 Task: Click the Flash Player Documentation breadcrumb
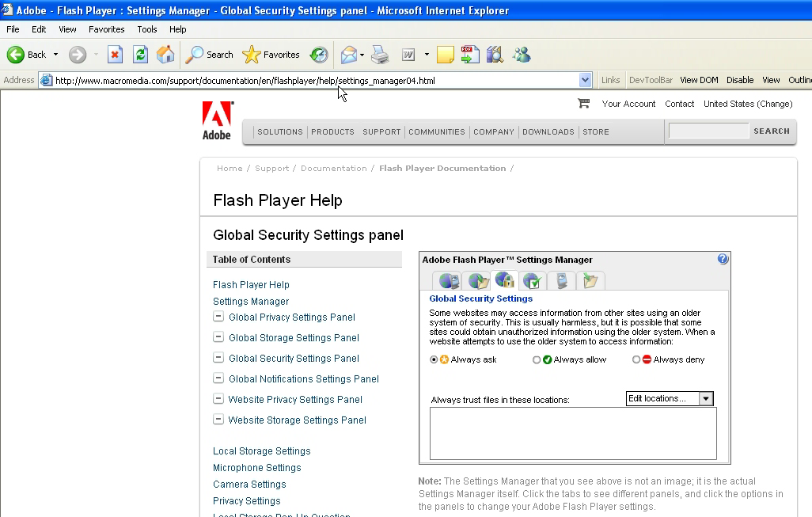coord(442,169)
